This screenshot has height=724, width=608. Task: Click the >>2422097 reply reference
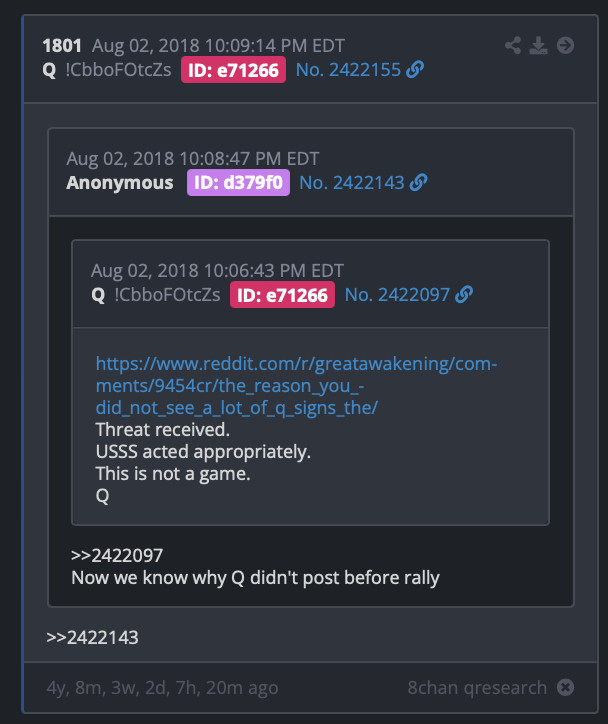pos(117,555)
